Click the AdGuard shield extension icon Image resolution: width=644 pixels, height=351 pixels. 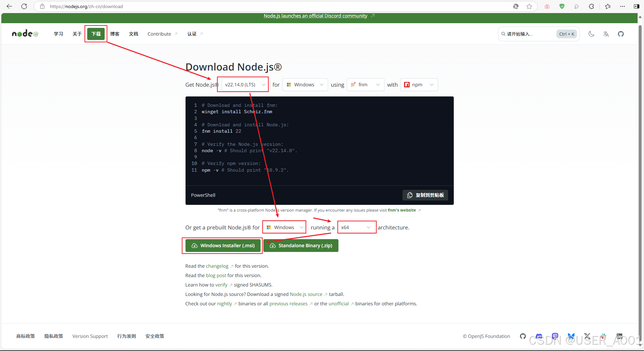coord(562,6)
